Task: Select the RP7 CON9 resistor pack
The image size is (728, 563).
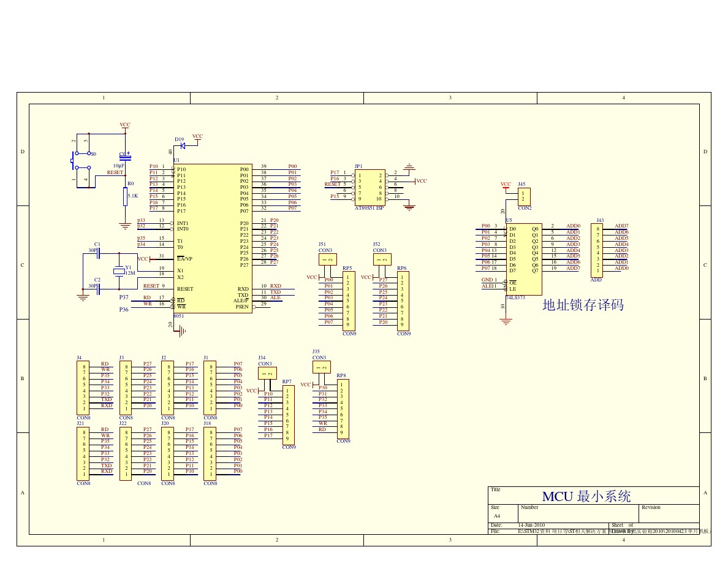Action: pyautogui.click(x=289, y=415)
